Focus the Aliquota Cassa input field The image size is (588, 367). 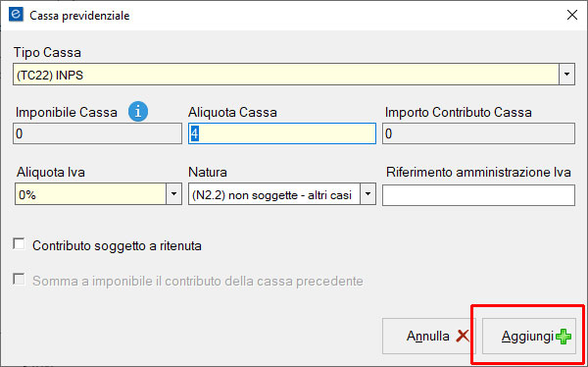pyautogui.click(x=282, y=133)
